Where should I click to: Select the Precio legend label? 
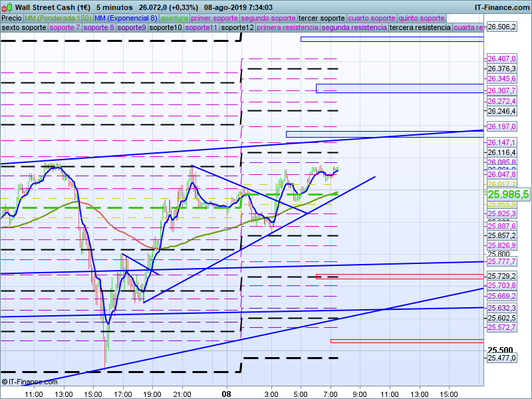[11, 18]
